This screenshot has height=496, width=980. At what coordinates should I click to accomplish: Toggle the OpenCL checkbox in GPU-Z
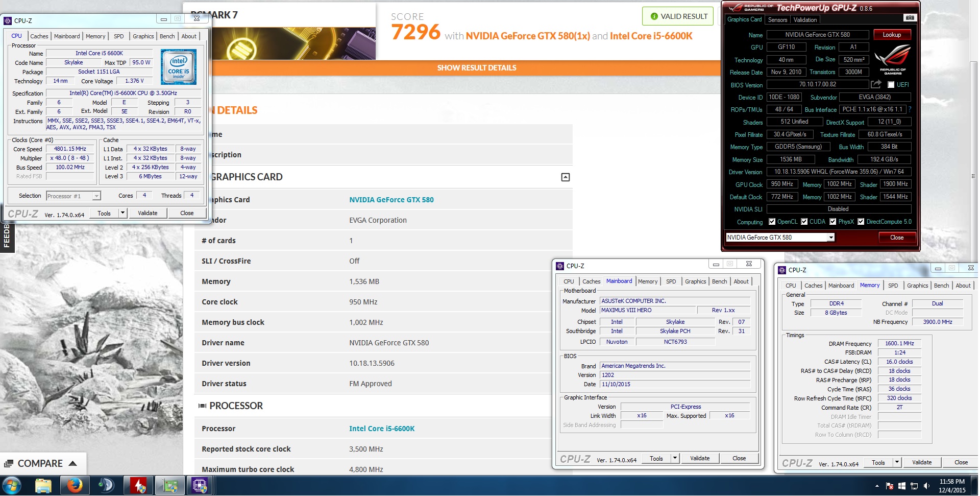772,222
